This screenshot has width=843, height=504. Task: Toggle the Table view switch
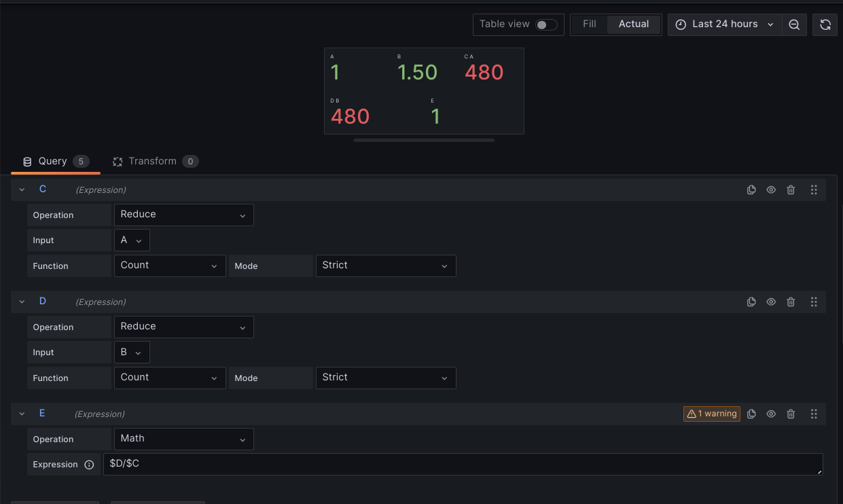click(546, 24)
